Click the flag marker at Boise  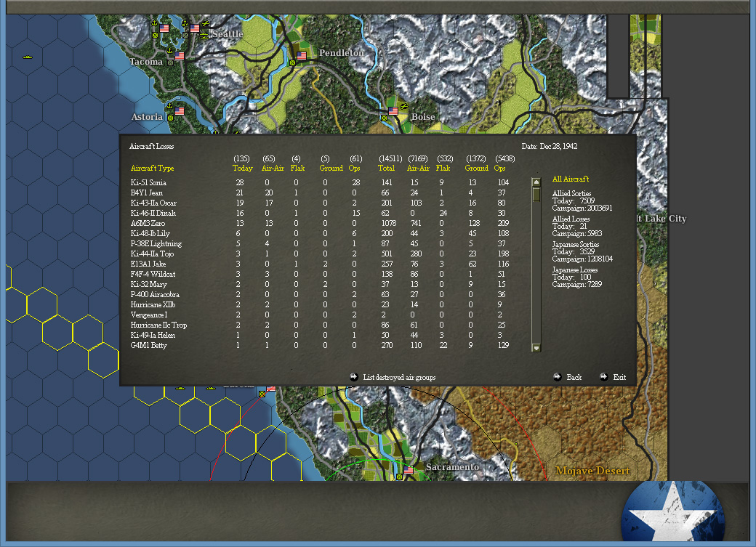click(x=393, y=111)
